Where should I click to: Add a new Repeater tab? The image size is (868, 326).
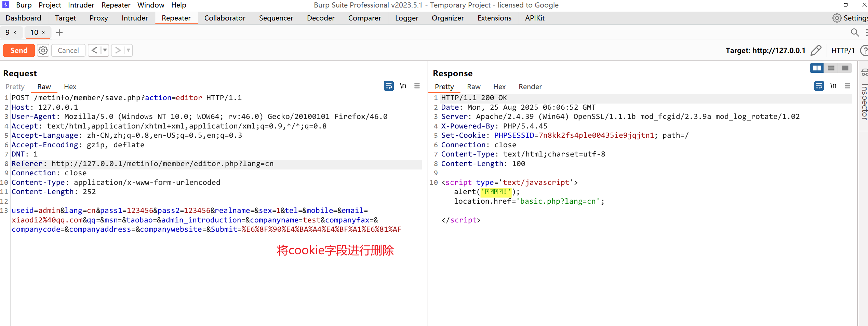(59, 32)
